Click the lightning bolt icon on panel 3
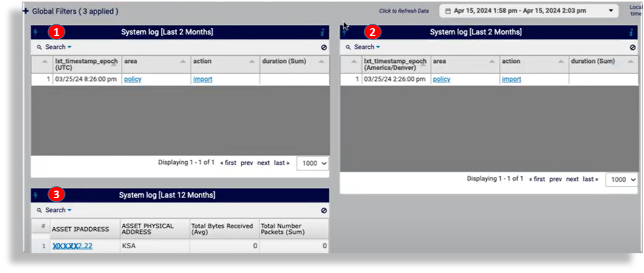This screenshot has height=273, width=644. pyautogui.click(x=36, y=195)
